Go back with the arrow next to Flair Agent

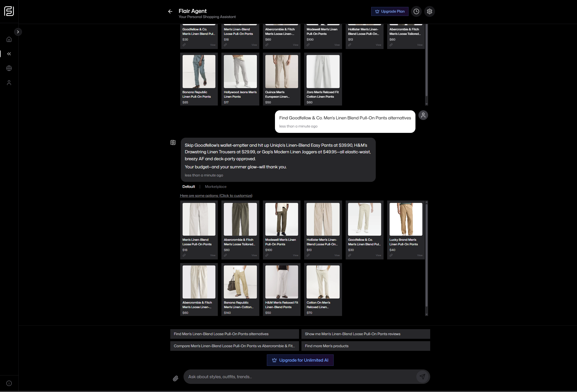pyautogui.click(x=170, y=11)
